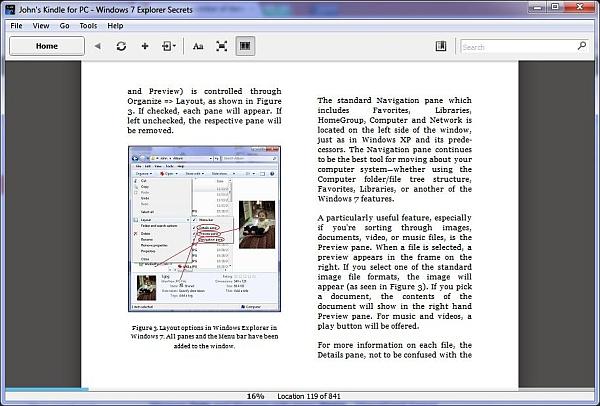Click the sync refresh icon
Screen dimensions: 600x406
[121, 46]
